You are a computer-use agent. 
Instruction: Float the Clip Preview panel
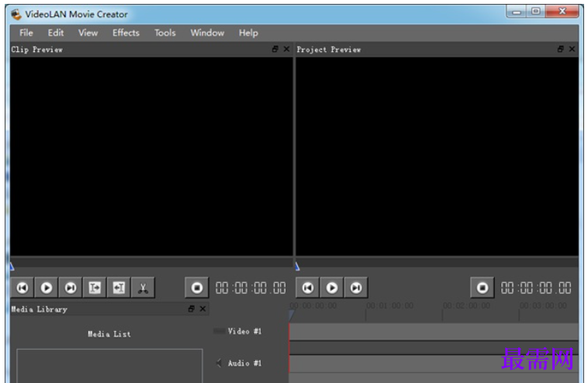click(x=275, y=49)
